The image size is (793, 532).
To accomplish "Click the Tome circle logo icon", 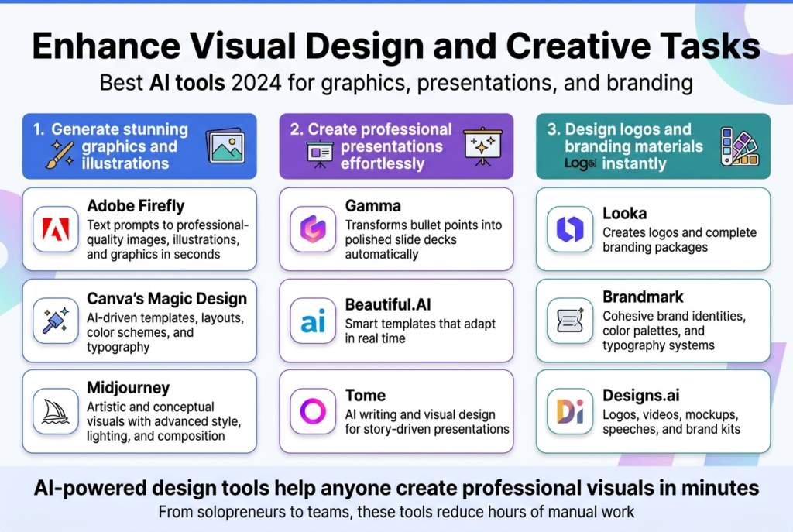I will [x=313, y=412].
